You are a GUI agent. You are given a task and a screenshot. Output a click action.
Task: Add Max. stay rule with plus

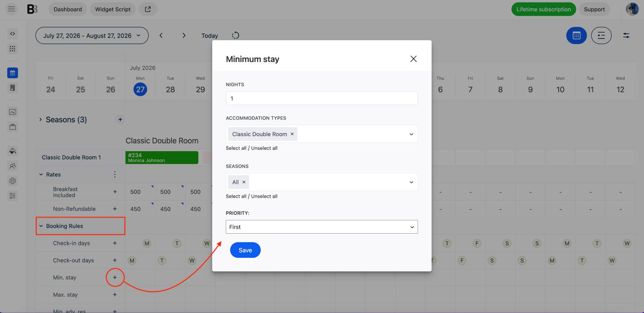(115, 295)
